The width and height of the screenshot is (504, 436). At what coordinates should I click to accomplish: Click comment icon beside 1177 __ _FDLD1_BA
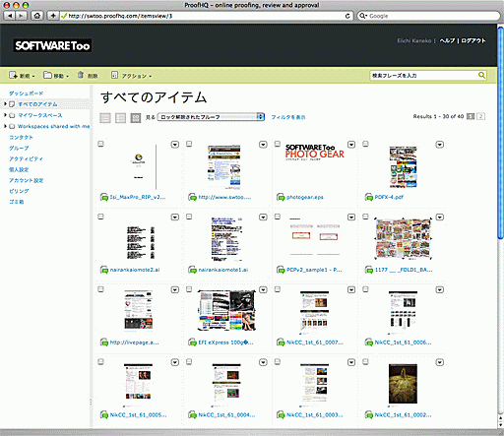pos(369,270)
